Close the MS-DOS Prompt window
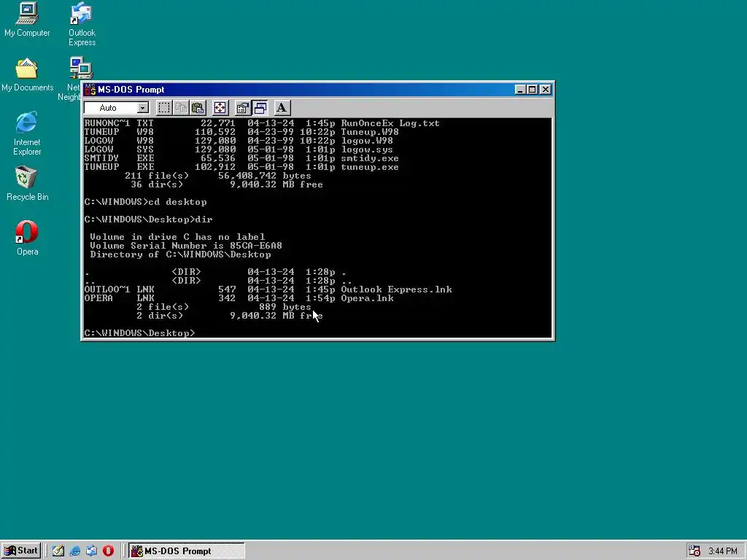The image size is (747, 560). (x=546, y=90)
